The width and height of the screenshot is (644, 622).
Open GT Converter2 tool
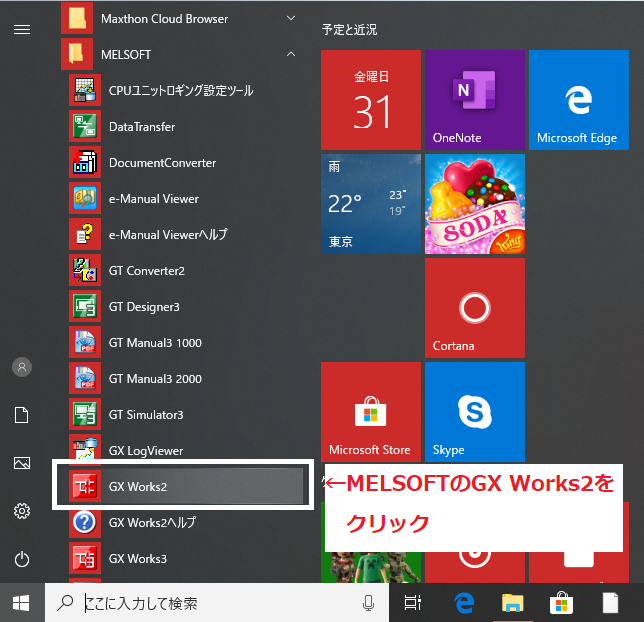[x=183, y=271]
